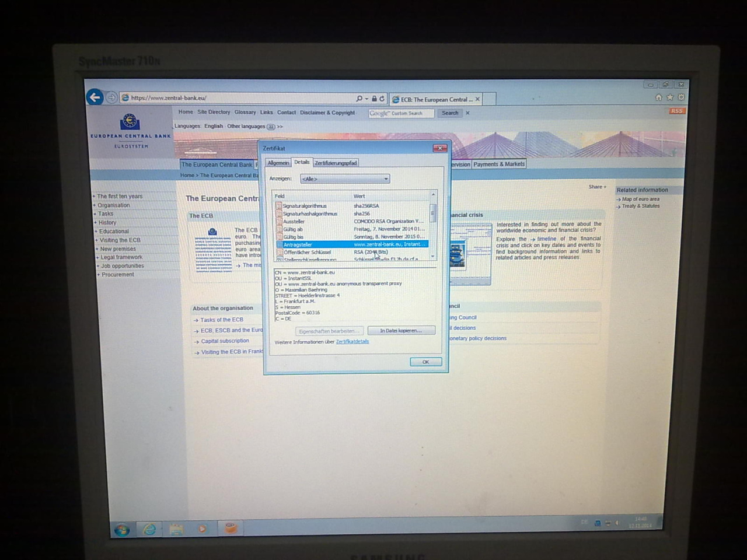Click Eigenschaften bearbeiten button
Screen dimensions: 747x560
[328, 331]
